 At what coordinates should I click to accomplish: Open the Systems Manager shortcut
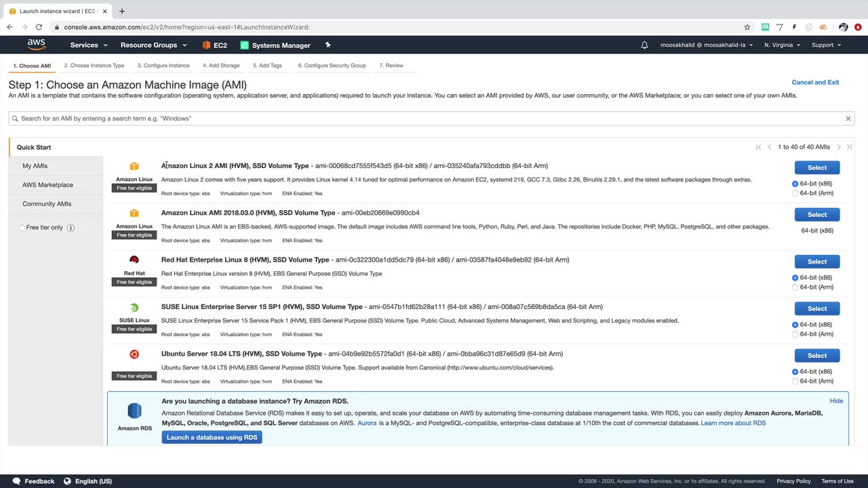coord(275,45)
